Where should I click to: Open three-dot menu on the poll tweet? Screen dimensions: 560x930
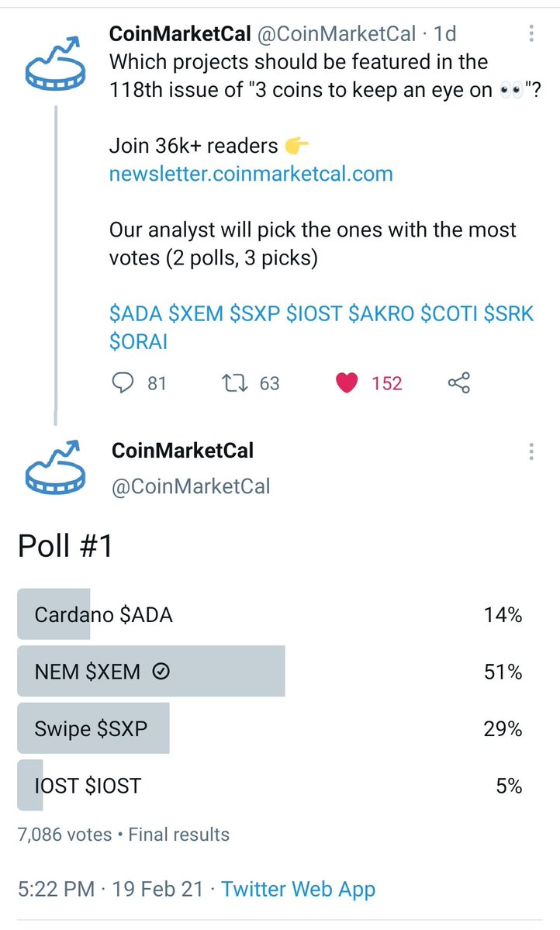531,451
